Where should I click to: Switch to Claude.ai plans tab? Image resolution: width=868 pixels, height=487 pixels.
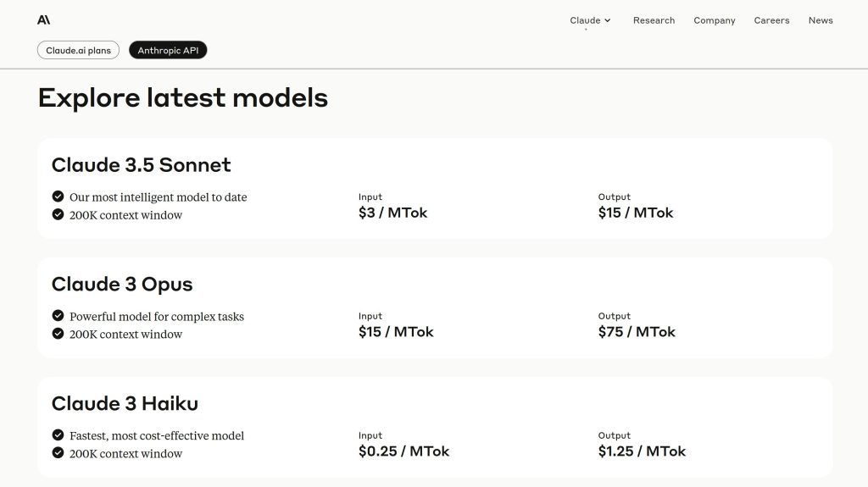[x=78, y=50]
